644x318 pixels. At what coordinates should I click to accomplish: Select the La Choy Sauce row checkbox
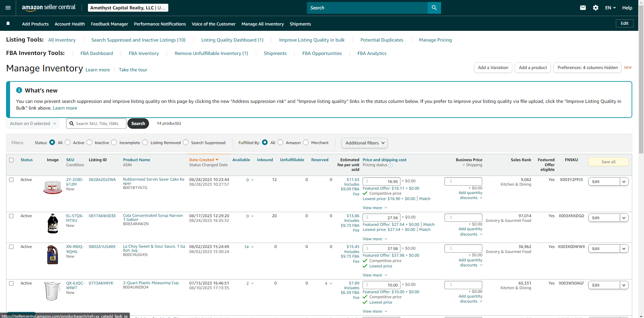tap(11, 247)
